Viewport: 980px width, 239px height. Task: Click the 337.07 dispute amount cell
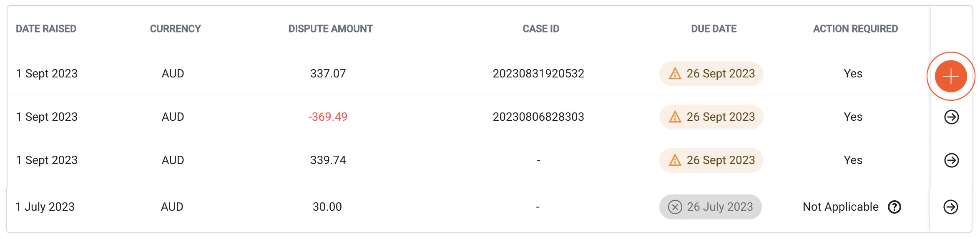(328, 74)
